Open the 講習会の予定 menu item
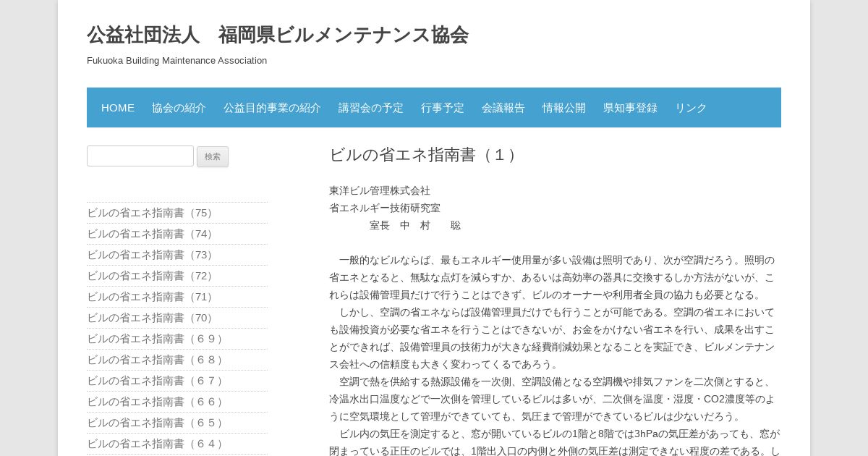868x456 pixels. [371, 108]
